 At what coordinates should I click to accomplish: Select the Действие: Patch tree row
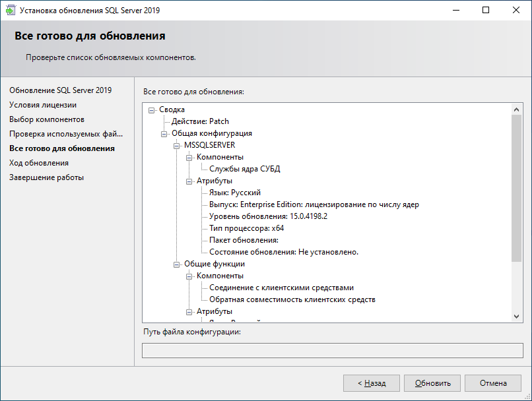coord(200,121)
